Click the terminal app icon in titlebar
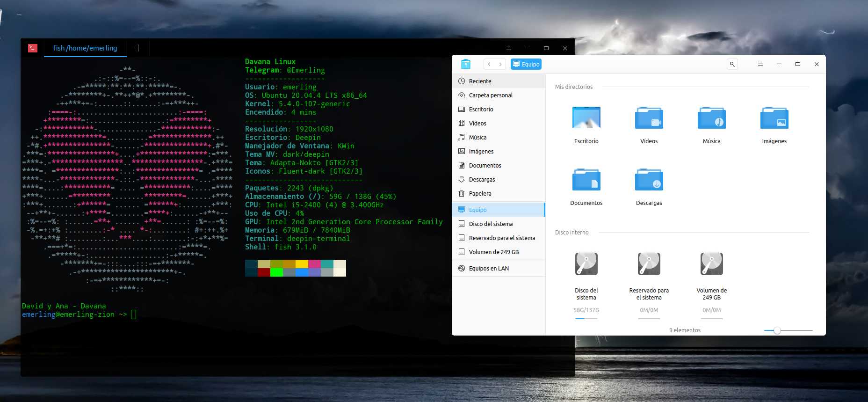 33,48
